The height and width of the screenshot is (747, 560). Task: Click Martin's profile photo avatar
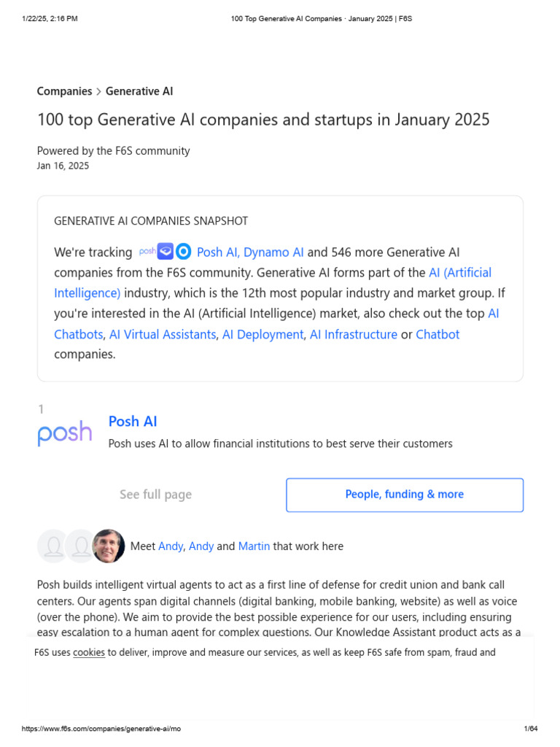click(x=109, y=546)
